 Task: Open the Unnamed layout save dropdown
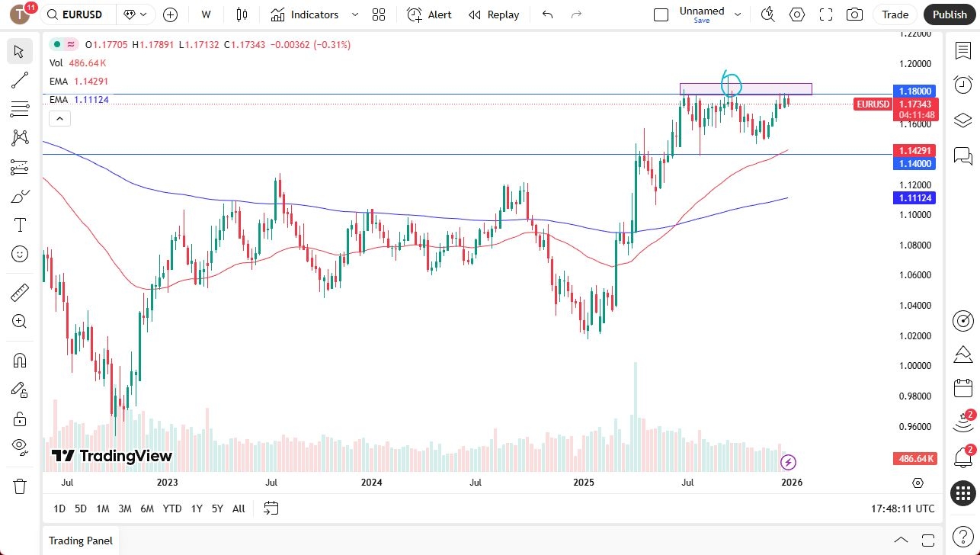pyautogui.click(x=736, y=13)
